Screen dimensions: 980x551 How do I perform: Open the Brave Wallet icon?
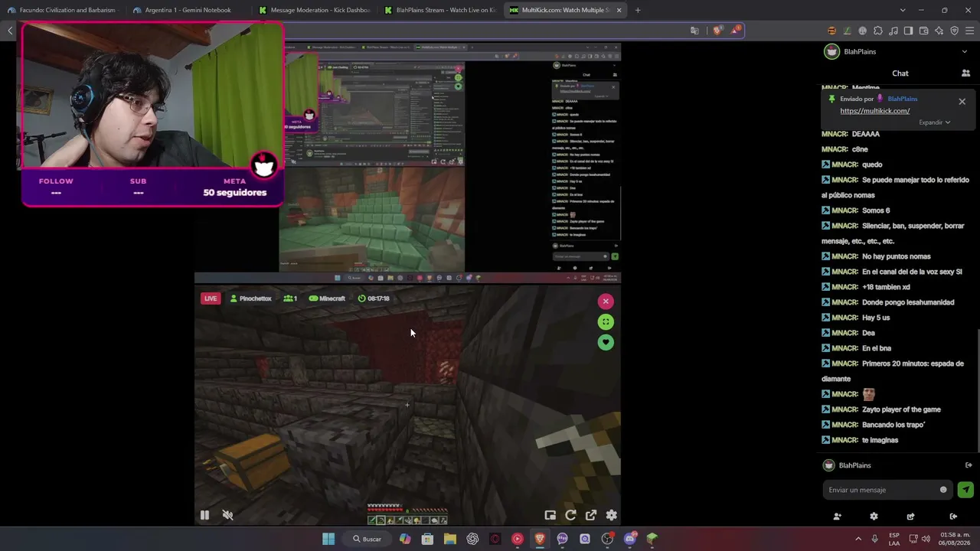tap(923, 31)
